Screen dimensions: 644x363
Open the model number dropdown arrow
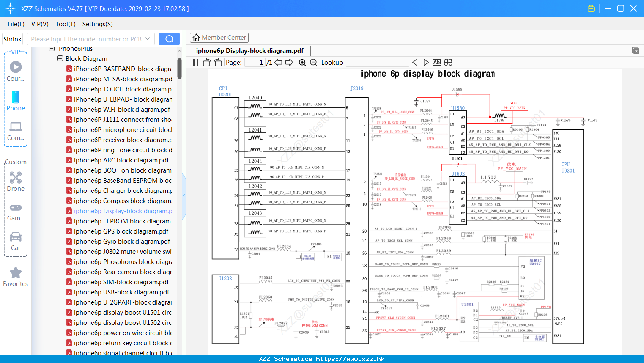[148, 39]
